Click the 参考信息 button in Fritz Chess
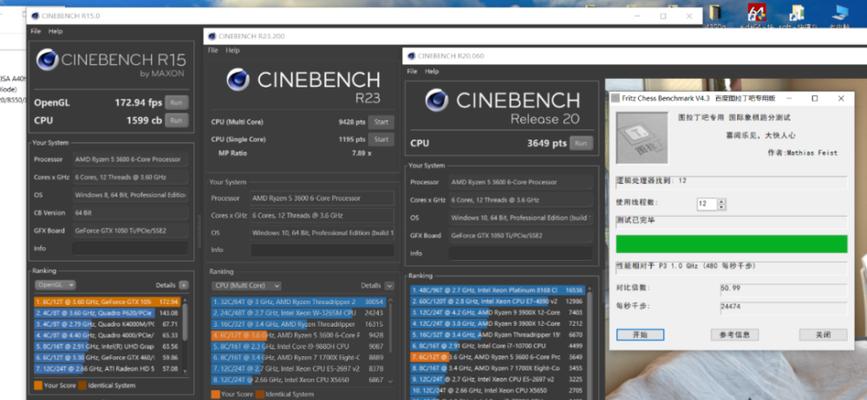Screen dimensions: 867x400 [734, 335]
